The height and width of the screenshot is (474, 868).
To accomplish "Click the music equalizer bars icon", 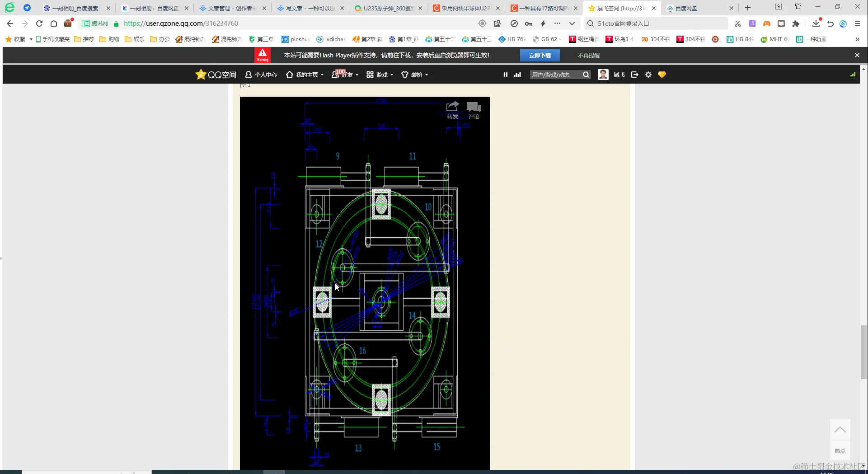I will (x=518, y=75).
